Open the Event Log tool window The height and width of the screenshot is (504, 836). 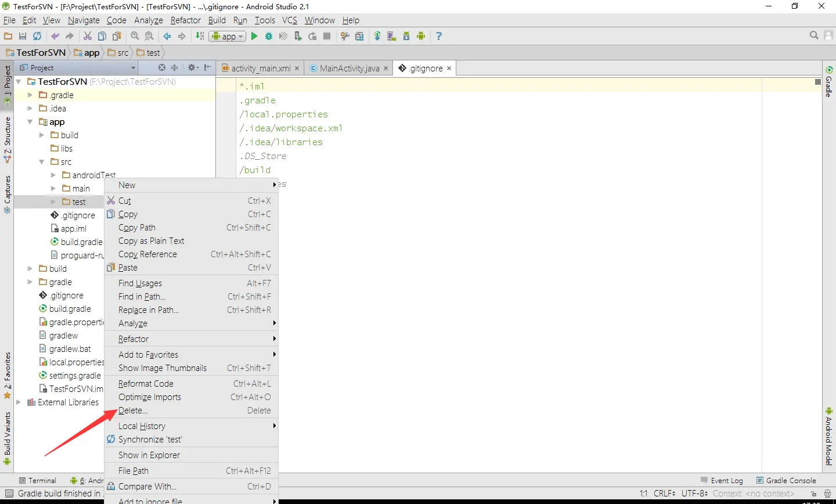pyautogui.click(x=722, y=480)
